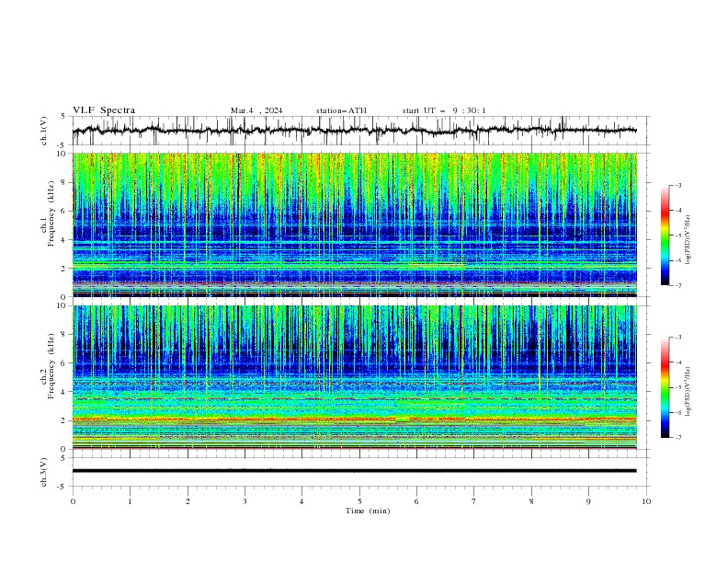This screenshot has height=563, width=728.
Task: Click the "2" kHz tick on ch.1 frequency axis
Action: point(65,269)
